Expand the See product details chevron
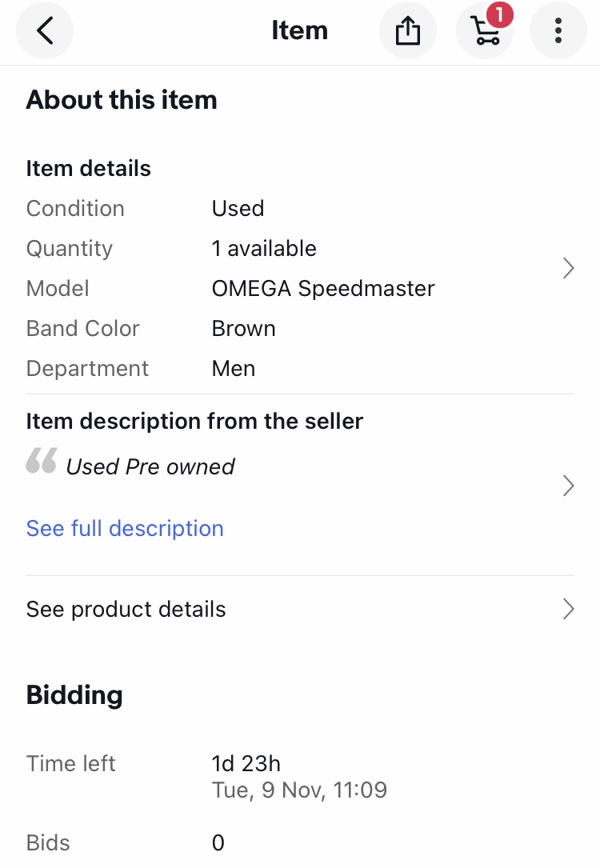Viewport: 600px width, 868px height. (568, 609)
